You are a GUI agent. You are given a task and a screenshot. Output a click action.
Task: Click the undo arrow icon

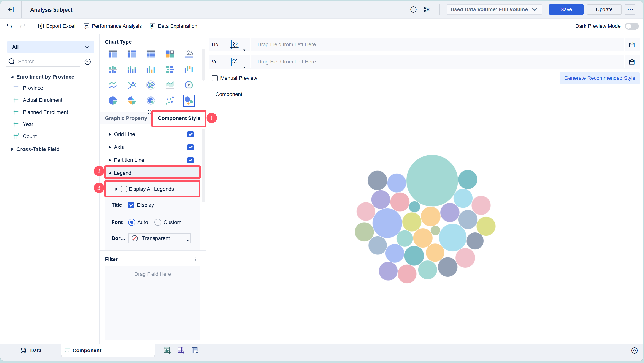(9, 26)
